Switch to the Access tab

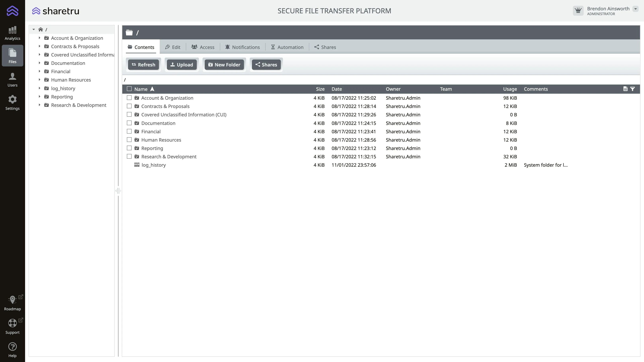203,47
